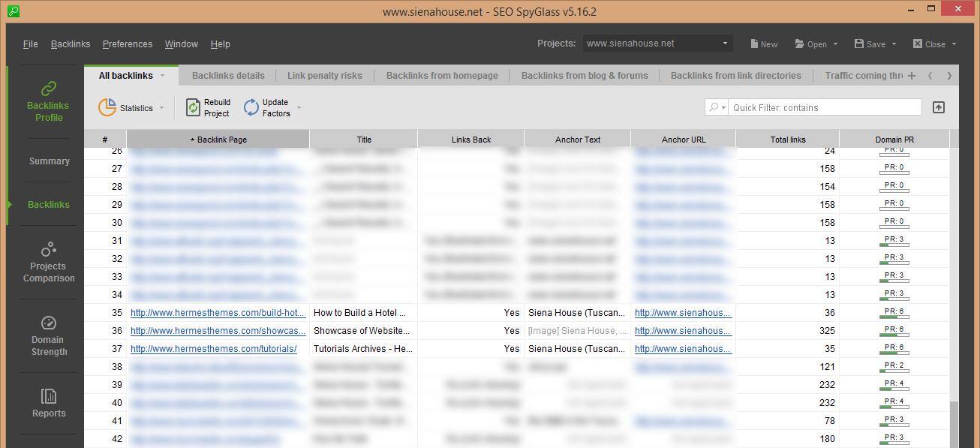Screen dimensions: 980x448
Task: Open the hermesthemes.com/tutorials/ backlink
Action: pyautogui.click(x=214, y=349)
